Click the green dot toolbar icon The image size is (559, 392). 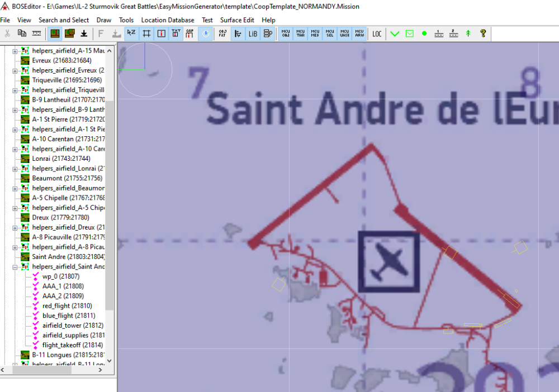click(424, 34)
